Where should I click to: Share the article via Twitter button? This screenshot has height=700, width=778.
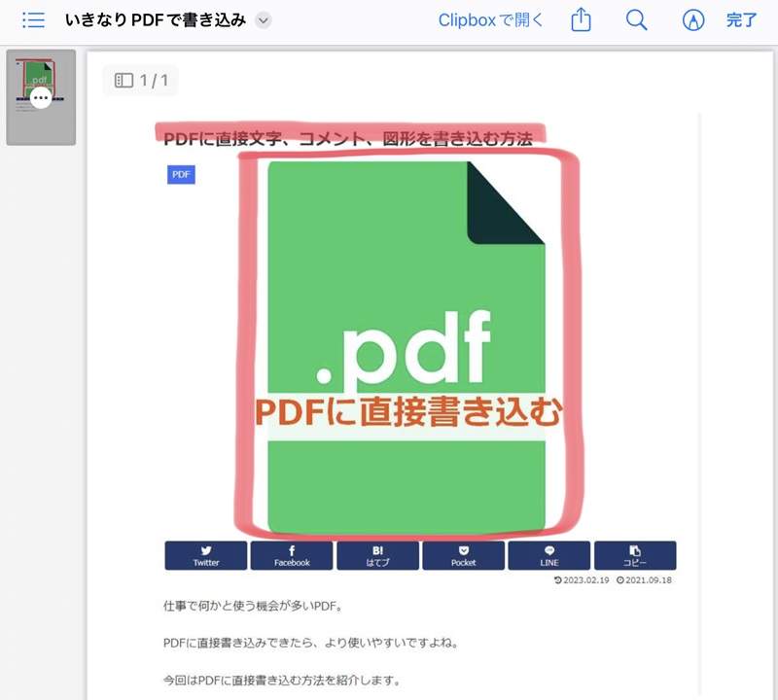[206, 555]
